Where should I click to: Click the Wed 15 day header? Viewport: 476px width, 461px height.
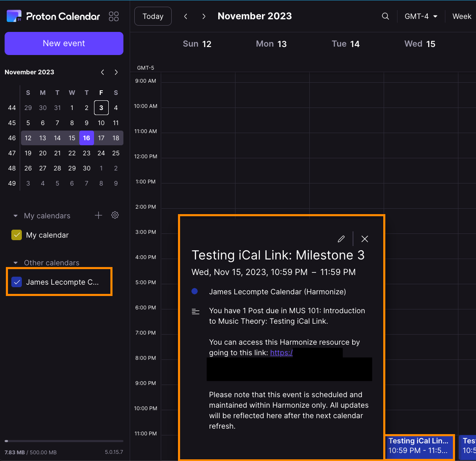pyautogui.click(x=419, y=44)
